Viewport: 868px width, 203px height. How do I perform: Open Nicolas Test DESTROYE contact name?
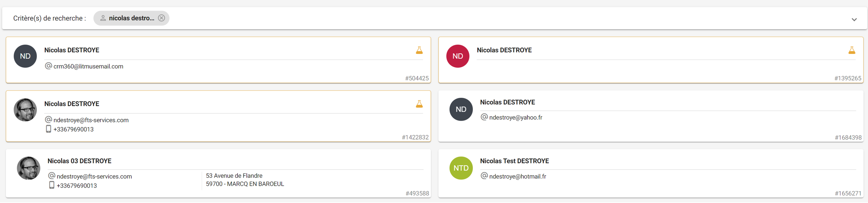click(514, 161)
